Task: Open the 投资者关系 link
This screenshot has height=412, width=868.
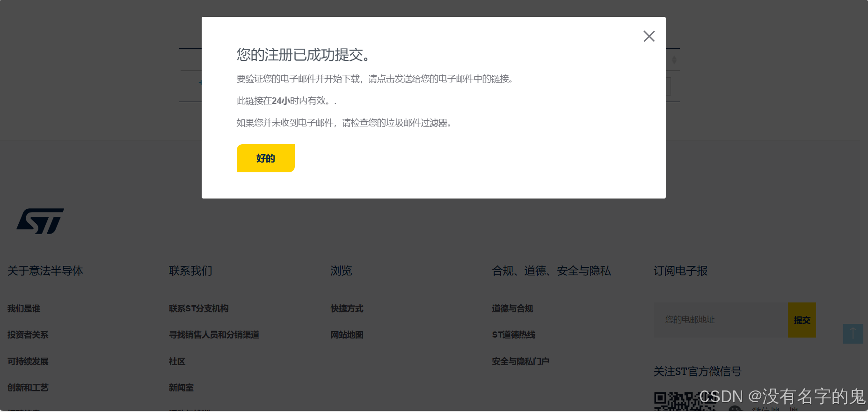Action: tap(28, 335)
